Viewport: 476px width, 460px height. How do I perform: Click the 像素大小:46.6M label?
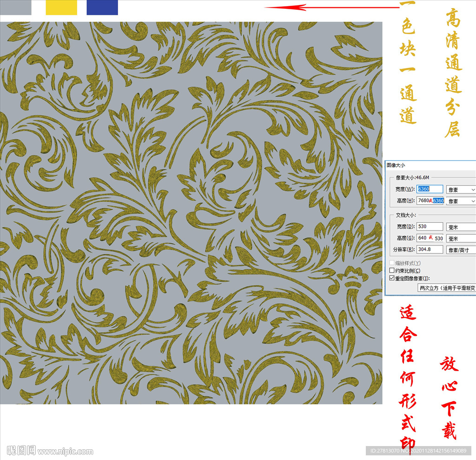pyautogui.click(x=412, y=177)
